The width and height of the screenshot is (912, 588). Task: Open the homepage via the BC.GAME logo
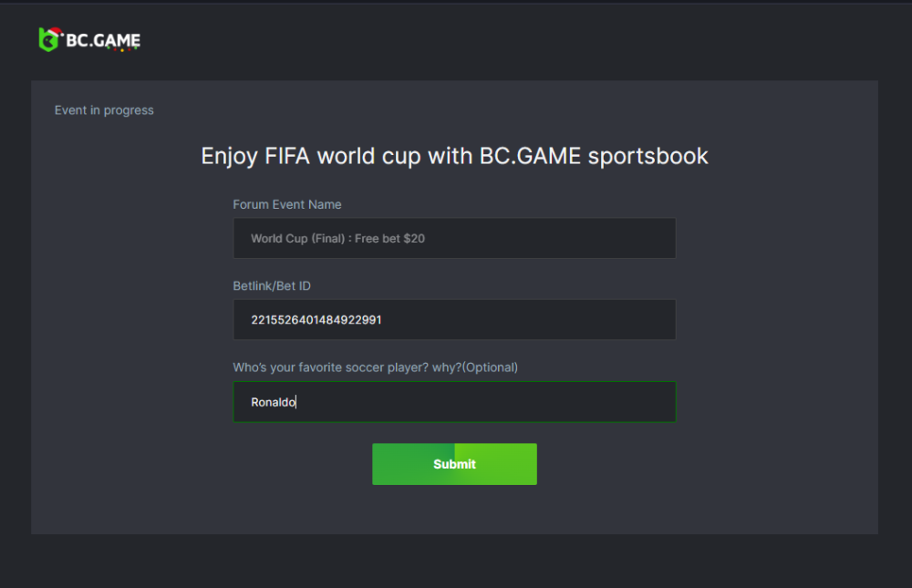[x=88, y=39]
